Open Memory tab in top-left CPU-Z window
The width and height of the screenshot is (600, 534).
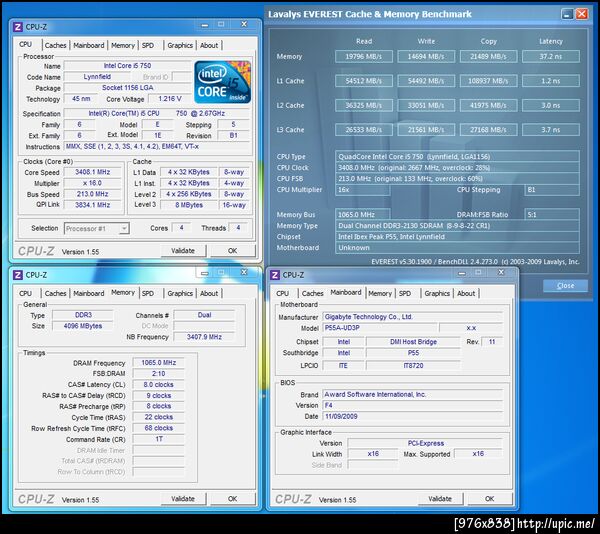tap(123, 45)
